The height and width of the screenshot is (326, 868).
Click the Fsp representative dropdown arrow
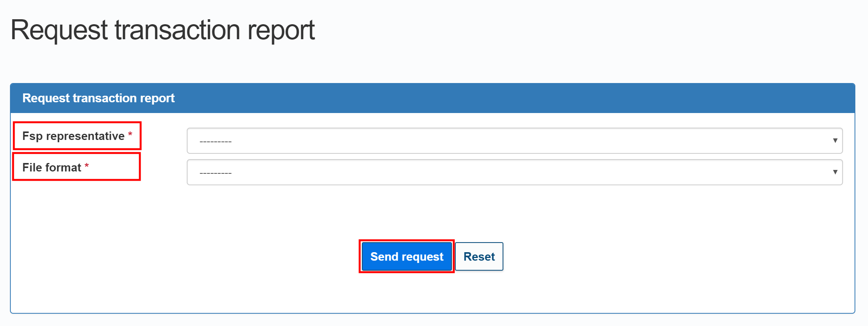[836, 140]
